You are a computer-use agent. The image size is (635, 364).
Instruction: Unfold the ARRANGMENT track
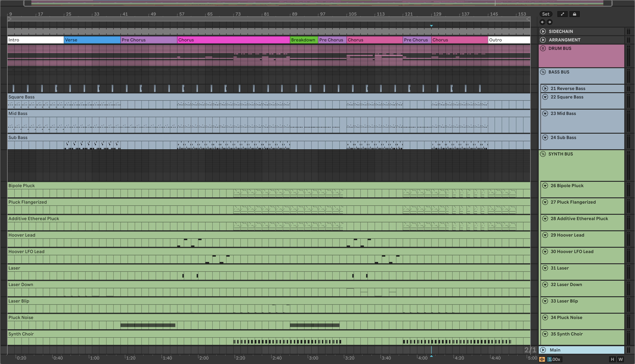[x=543, y=40]
